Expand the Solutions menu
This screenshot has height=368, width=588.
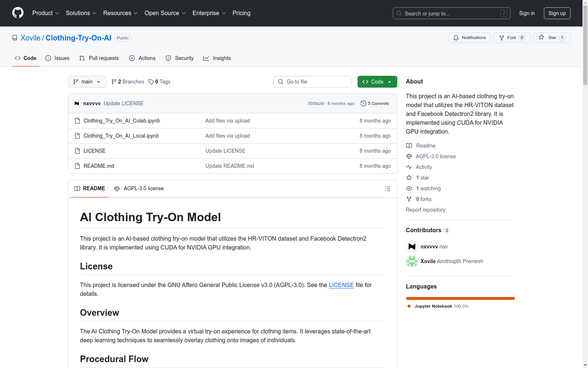[81, 13]
